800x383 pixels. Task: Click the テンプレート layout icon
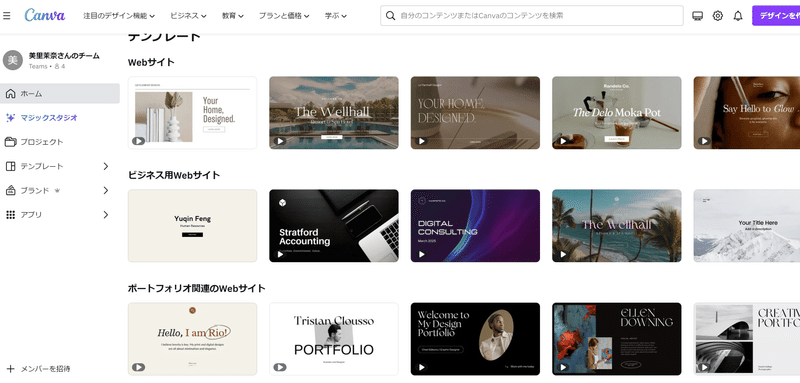click(x=10, y=166)
